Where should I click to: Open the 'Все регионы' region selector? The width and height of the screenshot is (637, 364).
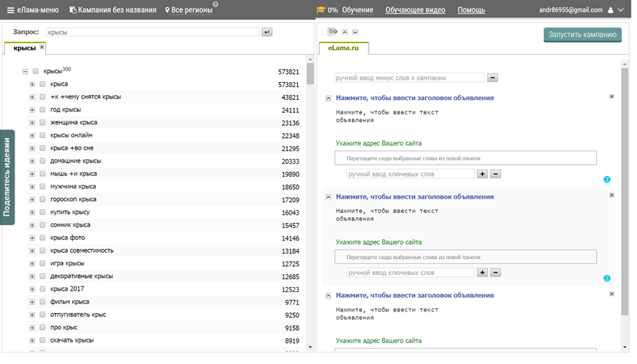pos(191,10)
